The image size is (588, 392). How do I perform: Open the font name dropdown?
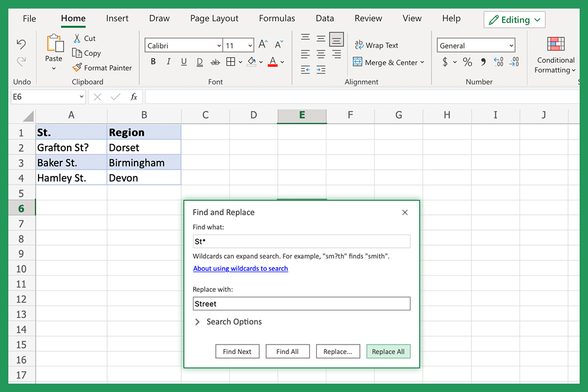pyautogui.click(x=218, y=45)
